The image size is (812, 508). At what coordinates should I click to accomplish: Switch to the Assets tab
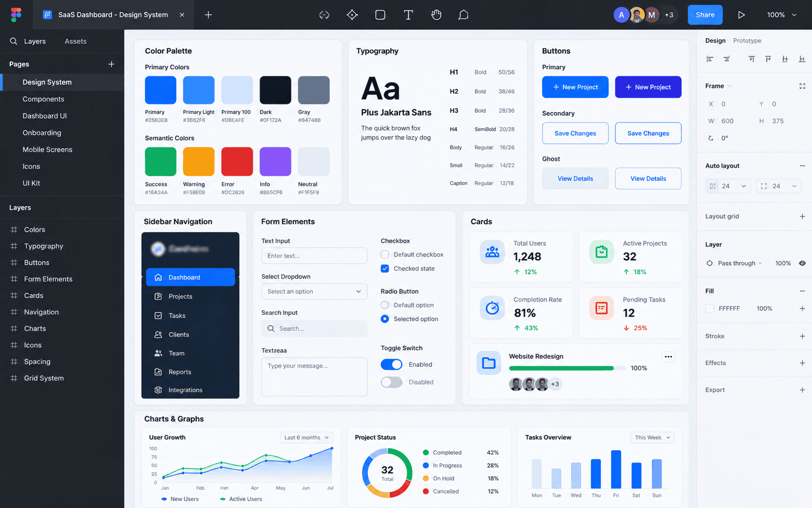pos(76,41)
